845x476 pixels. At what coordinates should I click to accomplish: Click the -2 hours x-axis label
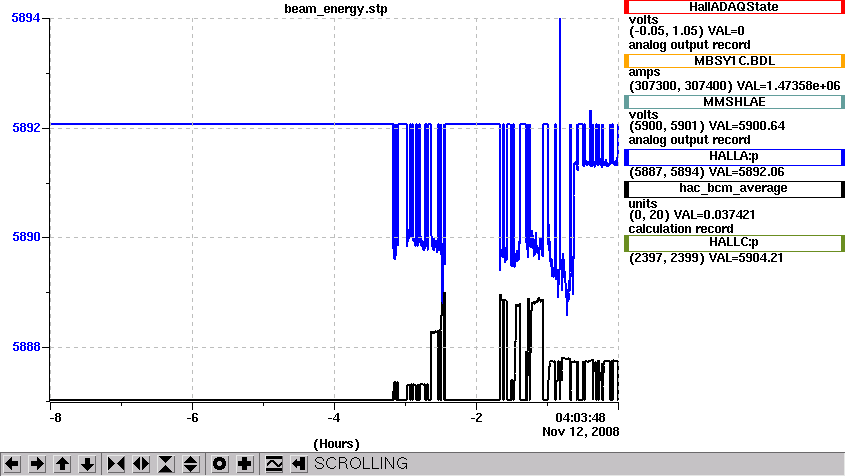click(476, 418)
